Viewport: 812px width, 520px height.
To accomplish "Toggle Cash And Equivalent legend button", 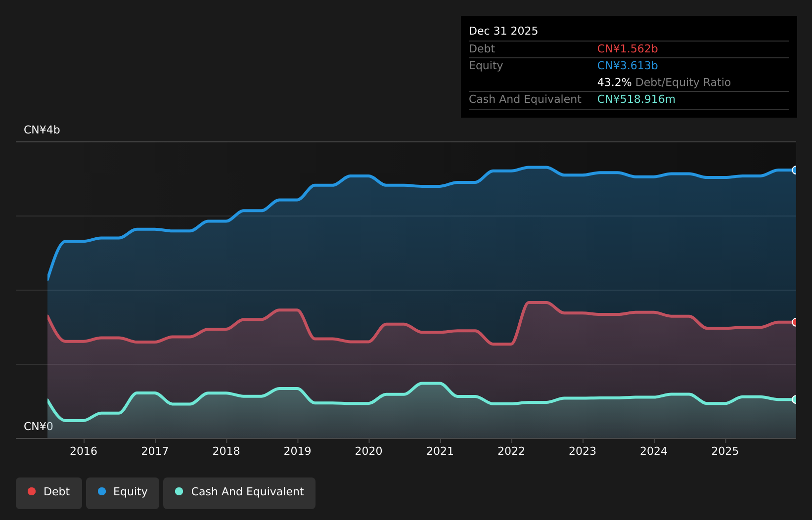I will (x=239, y=493).
